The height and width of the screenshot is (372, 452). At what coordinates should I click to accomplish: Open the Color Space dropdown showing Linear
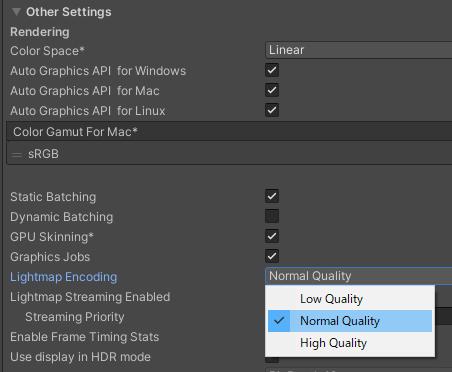point(359,50)
